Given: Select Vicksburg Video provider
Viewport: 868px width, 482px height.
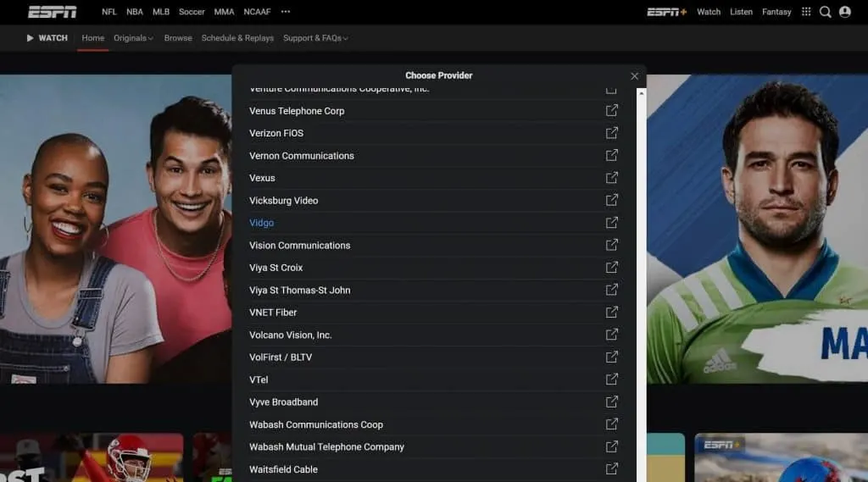Looking at the screenshot, I should click(283, 201).
